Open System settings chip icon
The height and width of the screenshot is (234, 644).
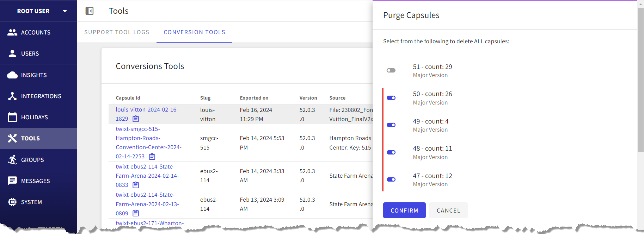pyautogui.click(x=12, y=202)
